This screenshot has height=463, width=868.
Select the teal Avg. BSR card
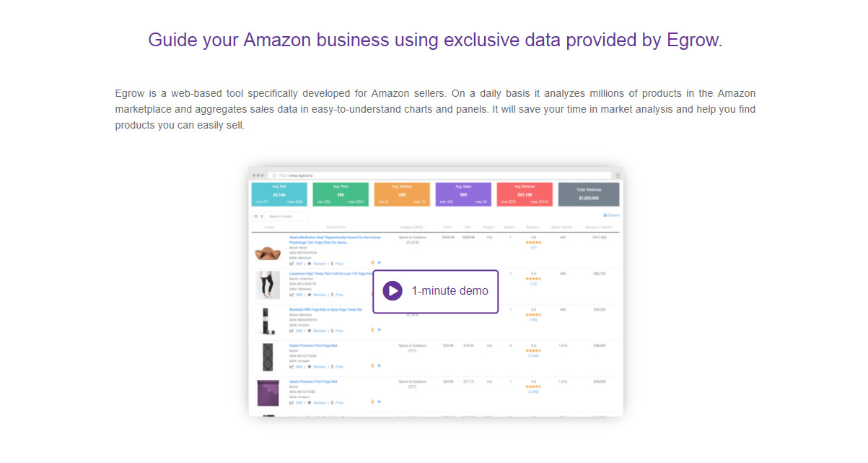pos(279,194)
